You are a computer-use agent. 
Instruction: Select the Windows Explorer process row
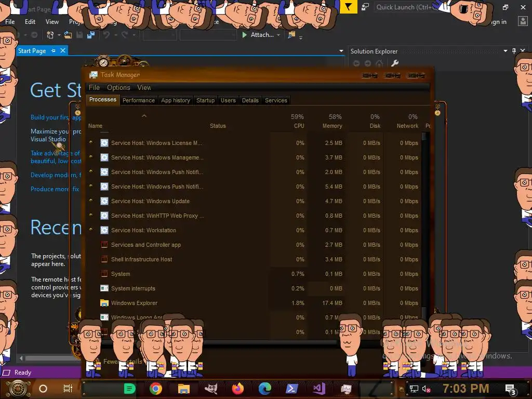coord(254,303)
